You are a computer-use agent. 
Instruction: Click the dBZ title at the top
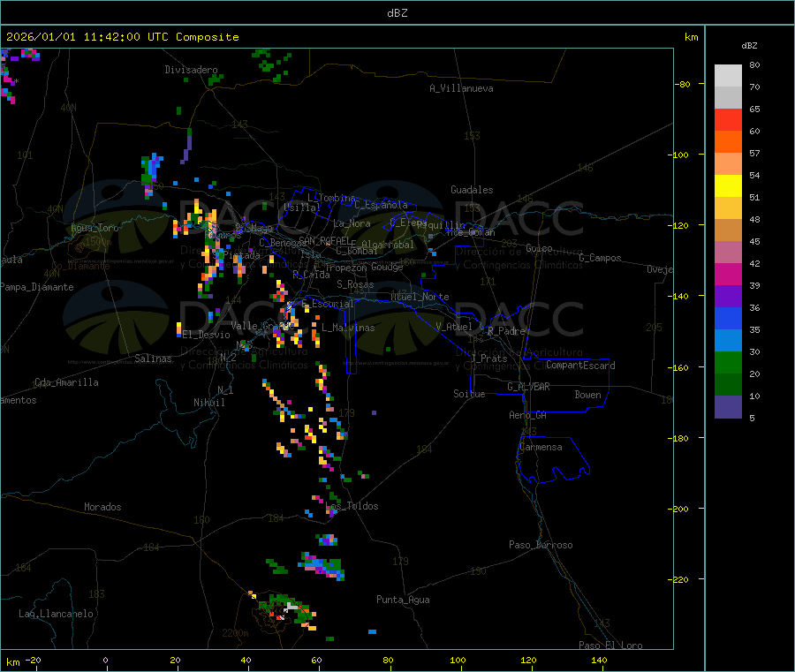pos(397,13)
